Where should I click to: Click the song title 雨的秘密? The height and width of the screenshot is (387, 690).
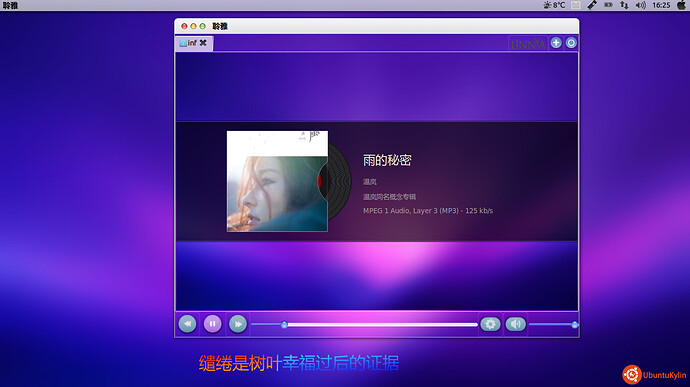pos(387,160)
